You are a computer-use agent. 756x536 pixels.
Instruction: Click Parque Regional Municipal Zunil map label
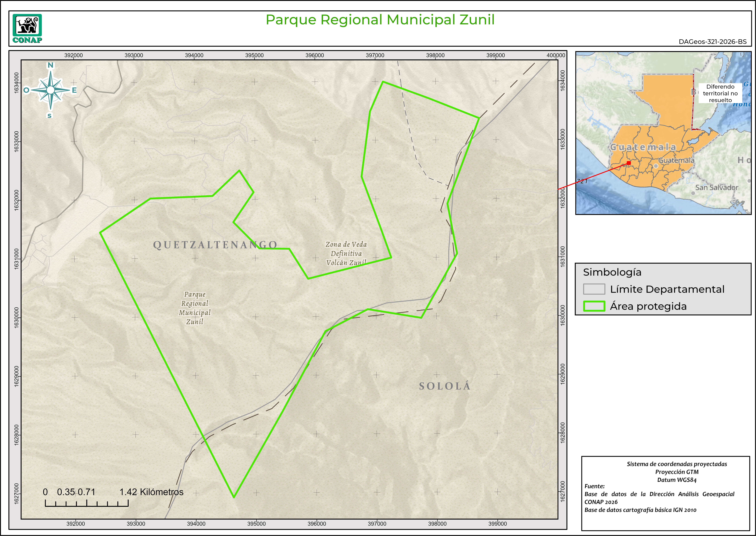pyautogui.click(x=195, y=308)
